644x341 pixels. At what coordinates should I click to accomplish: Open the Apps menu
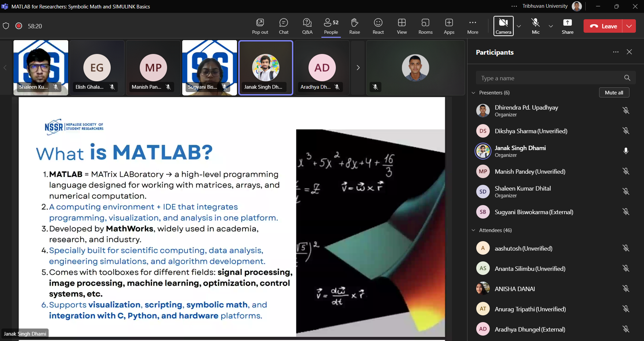(449, 26)
